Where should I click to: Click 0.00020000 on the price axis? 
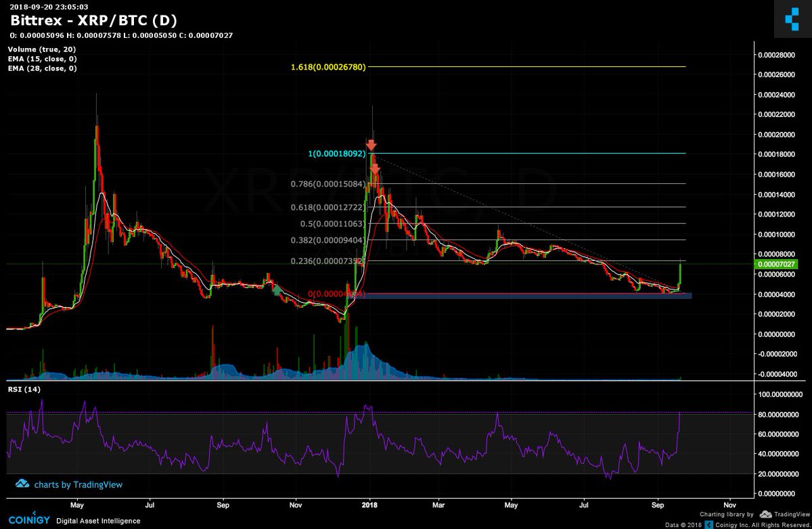(x=777, y=135)
